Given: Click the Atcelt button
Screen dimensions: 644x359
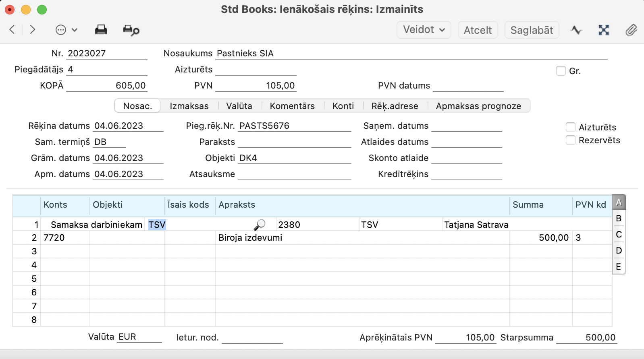Looking at the screenshot, I should click(x=478, y=30).
